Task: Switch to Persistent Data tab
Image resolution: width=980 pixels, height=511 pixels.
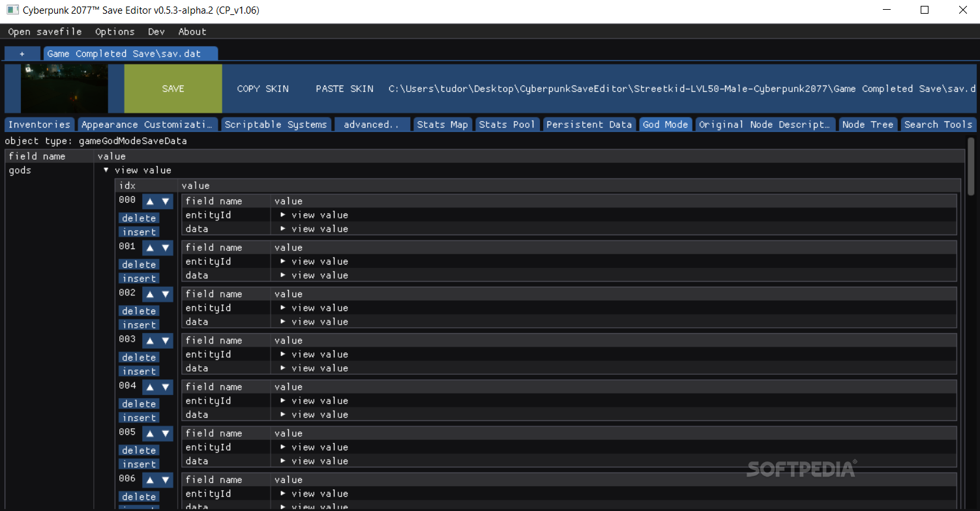Action: (x=589, y=124)
